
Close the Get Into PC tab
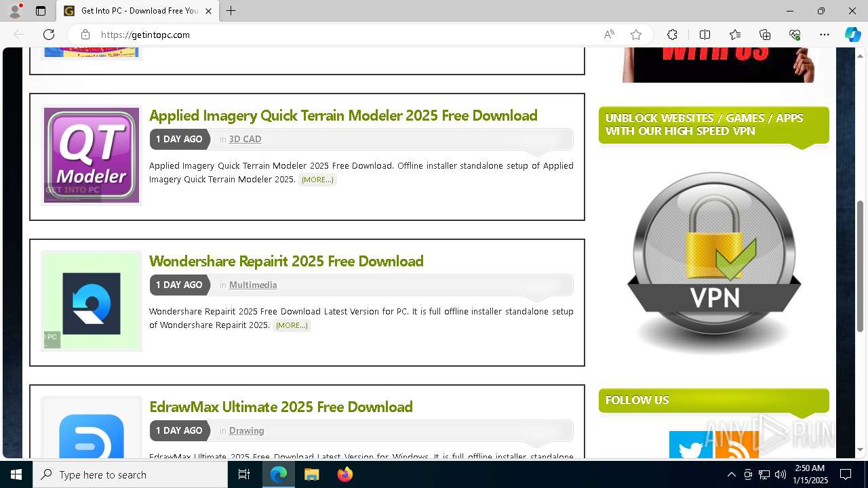(209, 11)
